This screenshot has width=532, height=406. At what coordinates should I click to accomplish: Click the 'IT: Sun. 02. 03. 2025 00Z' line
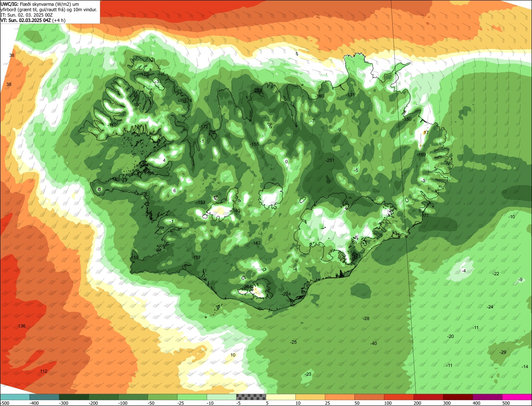click(27, 15)
